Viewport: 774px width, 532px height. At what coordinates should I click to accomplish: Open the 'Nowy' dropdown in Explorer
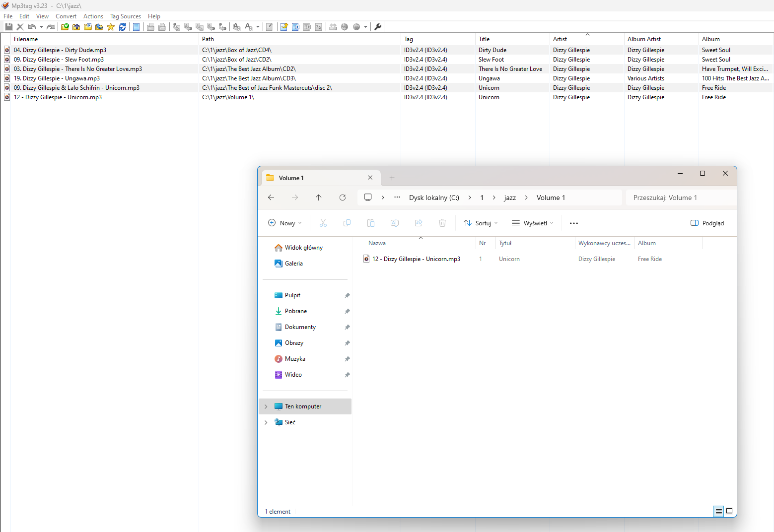285,223
